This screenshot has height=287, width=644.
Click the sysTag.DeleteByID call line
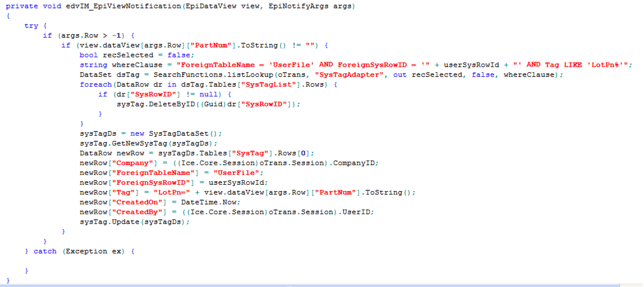208,104
